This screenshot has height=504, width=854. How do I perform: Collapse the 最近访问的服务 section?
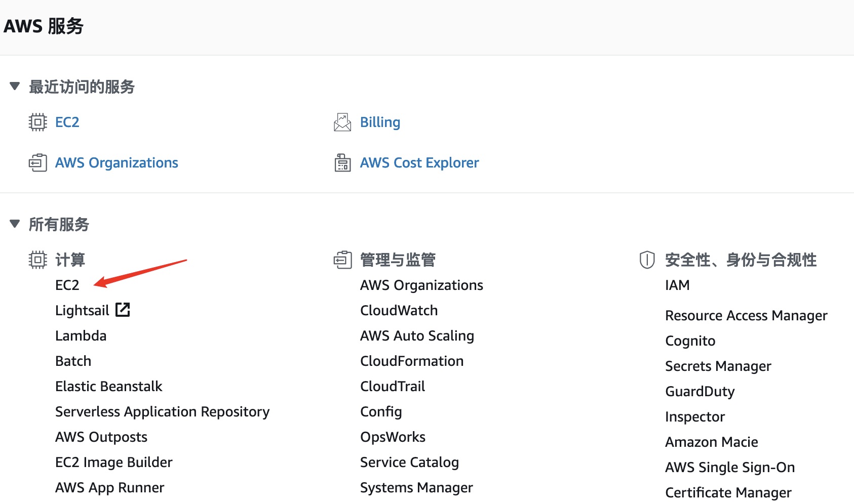(x=15, y=87)
